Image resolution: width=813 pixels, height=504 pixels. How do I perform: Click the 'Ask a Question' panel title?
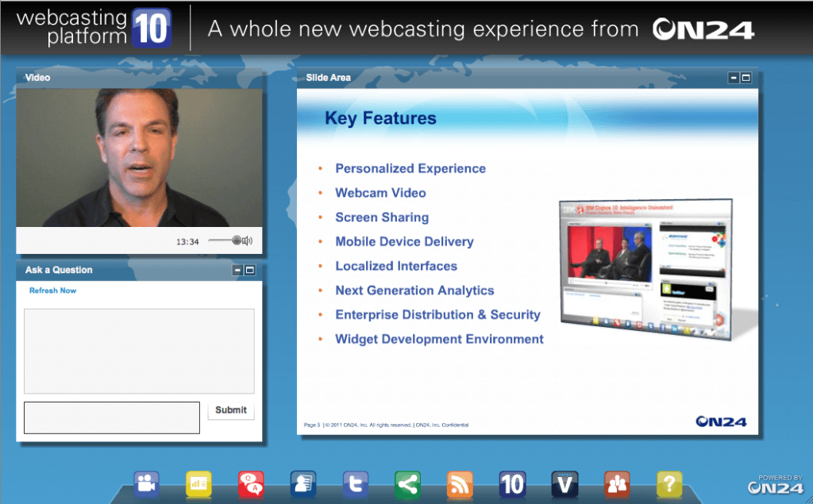click(59, 270)
